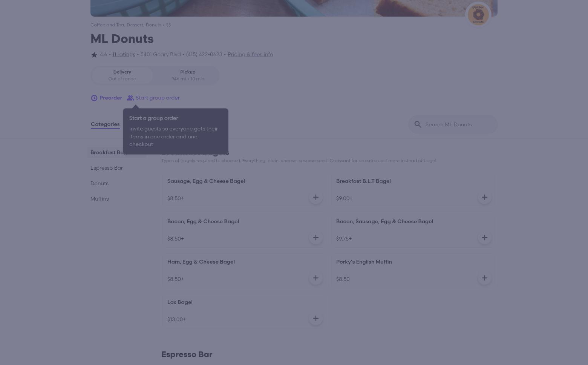Open Breakfast B.L.T Bagel item title
Image resolution: width=588 pixels, height=365 pixels.
coord(363,181)
